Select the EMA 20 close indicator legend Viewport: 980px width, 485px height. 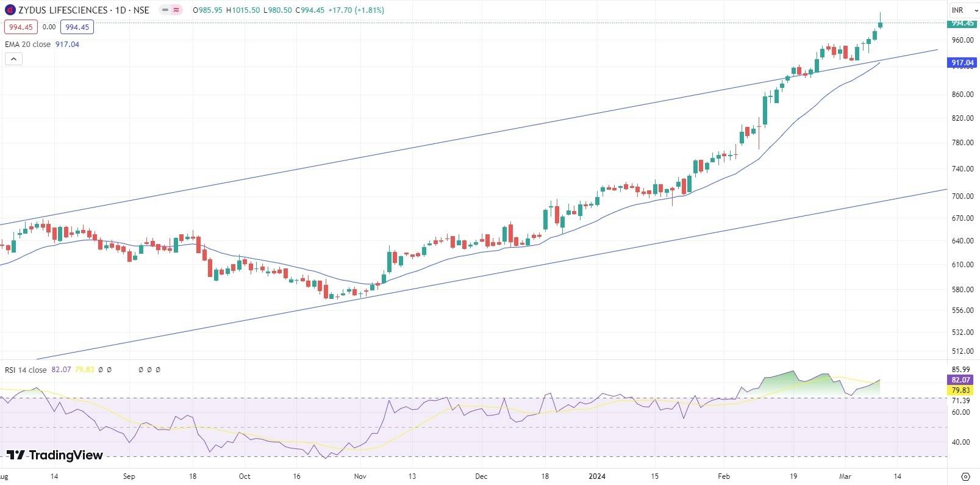(x=27, y=45)
